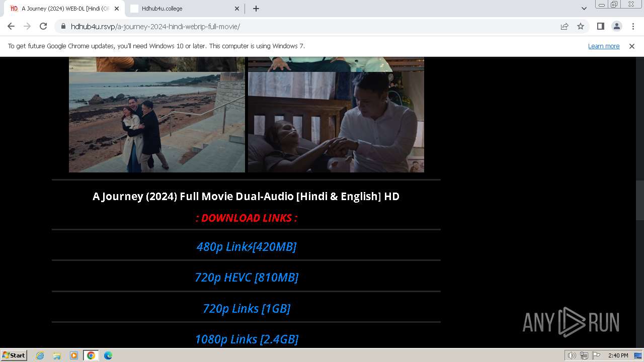Click the 2:40 PM system clock

point(618,355)
